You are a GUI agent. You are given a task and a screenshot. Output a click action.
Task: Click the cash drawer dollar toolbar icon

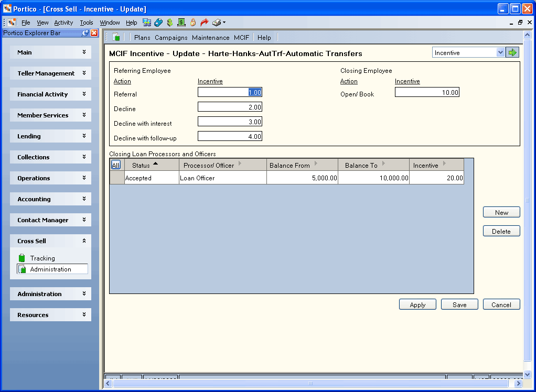tap(181, 23)
